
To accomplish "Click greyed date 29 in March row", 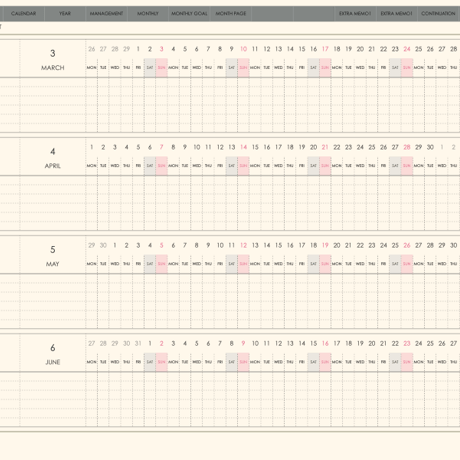I will (x=127, y=49).
